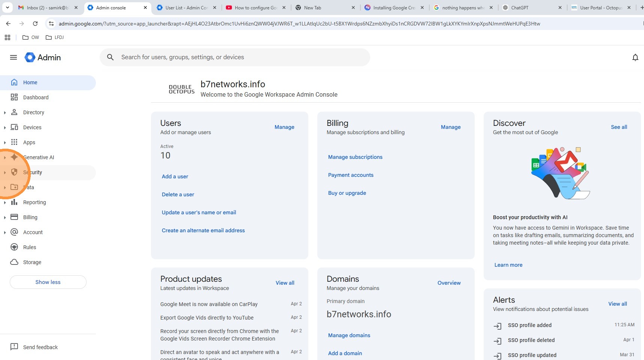Open the LFDJ bookmarks folder
The height and width of the screenshot is (360, 644).
(55, 37)
